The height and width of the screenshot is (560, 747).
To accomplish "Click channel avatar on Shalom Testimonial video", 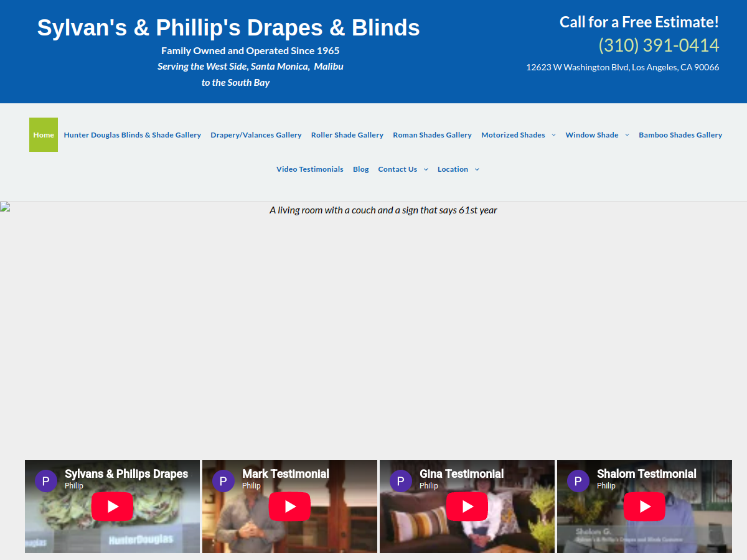I will (x=578, y=481).
